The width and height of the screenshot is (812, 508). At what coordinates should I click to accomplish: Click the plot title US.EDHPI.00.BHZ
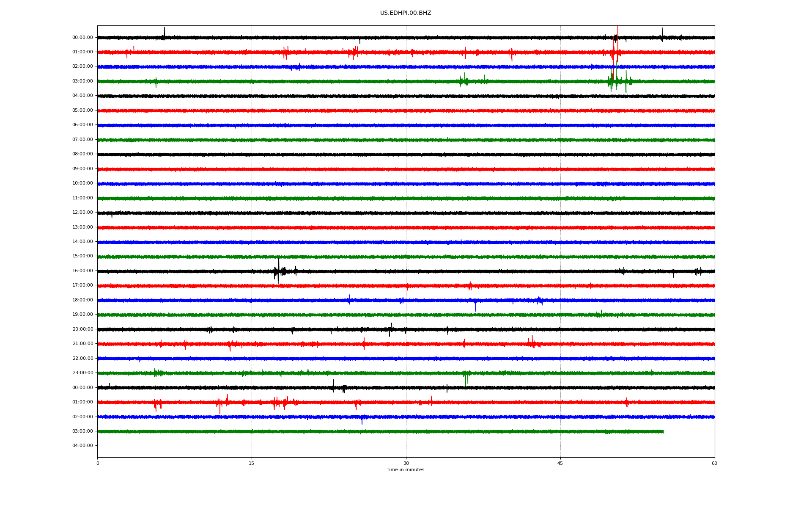tap(405, 13)
